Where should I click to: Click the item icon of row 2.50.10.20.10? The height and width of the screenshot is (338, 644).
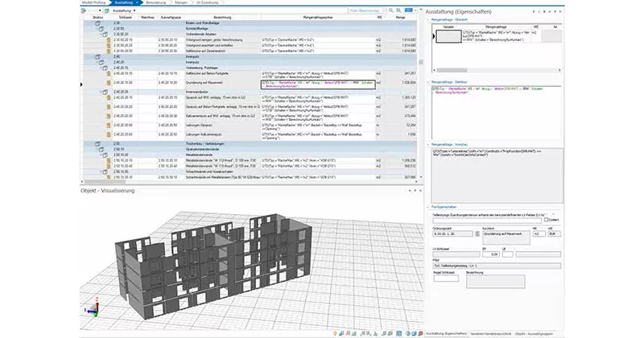(x=109, y=161)
